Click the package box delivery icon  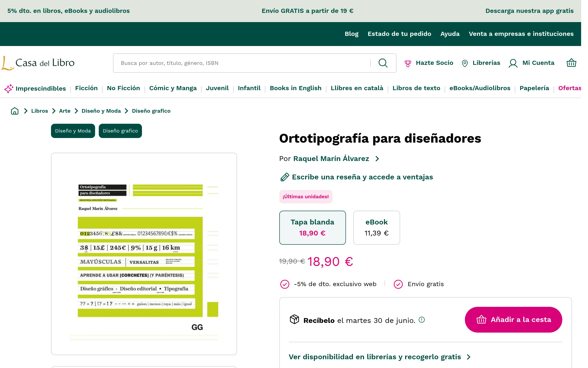(294, 319)
